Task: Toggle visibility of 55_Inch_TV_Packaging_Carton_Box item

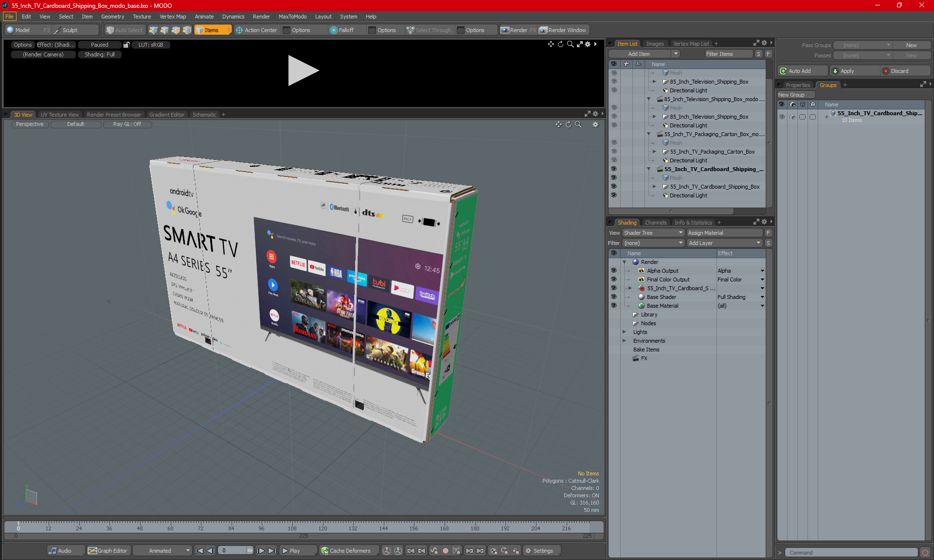Action: pyautogui.click(x=613, y=152)
